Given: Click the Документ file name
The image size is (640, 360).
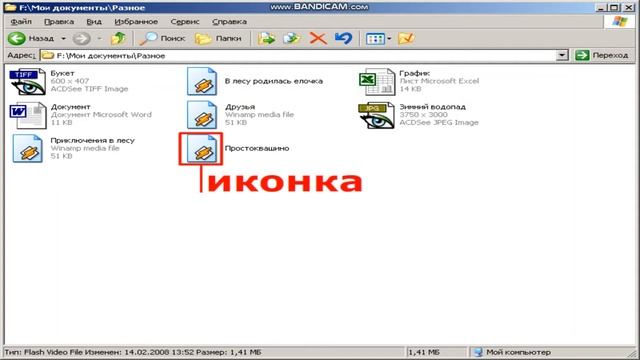Looking at the screenshot, I should 71,107.
